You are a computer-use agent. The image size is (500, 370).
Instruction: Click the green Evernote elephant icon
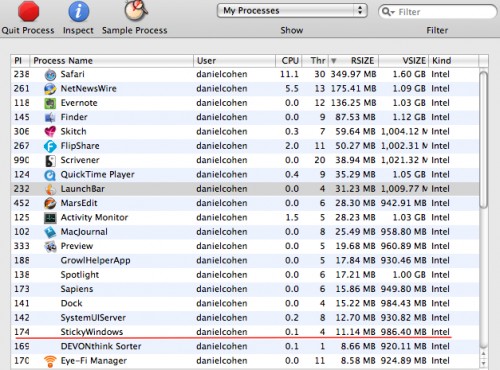(50, 103)
